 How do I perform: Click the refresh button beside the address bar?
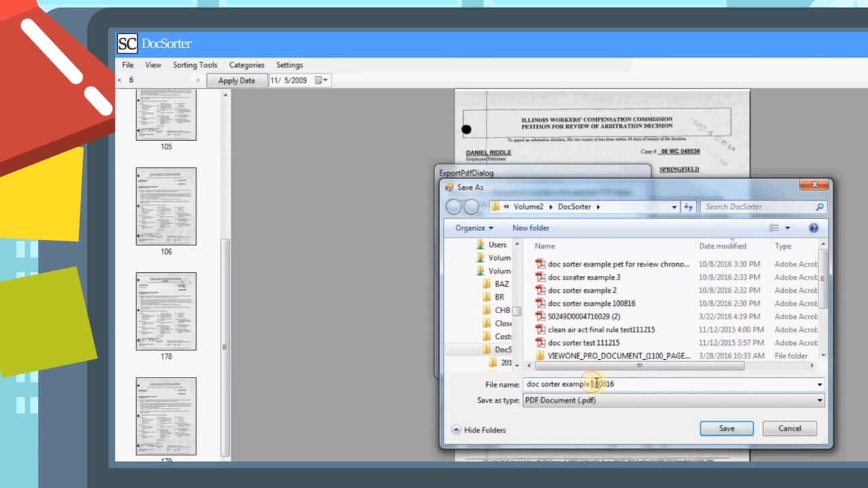(x=689, y=207)
